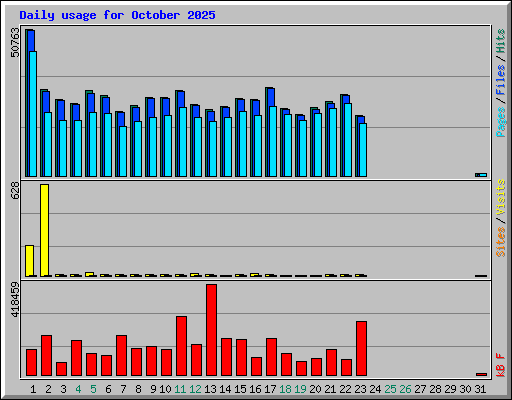Click the tall yellow visits bar for day 2
The width and height of the screenshot is (512, 400).
pyautogui.click(x=44, y=230)
